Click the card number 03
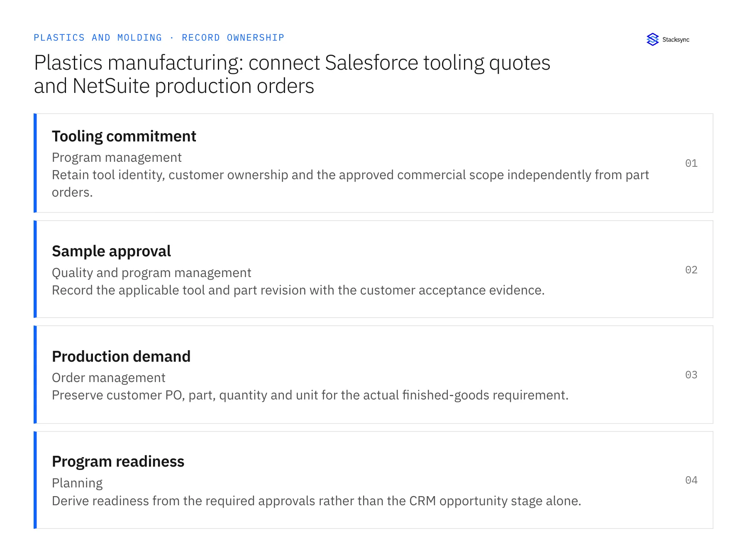Screen dimensions: 747x560 point(691,375)
